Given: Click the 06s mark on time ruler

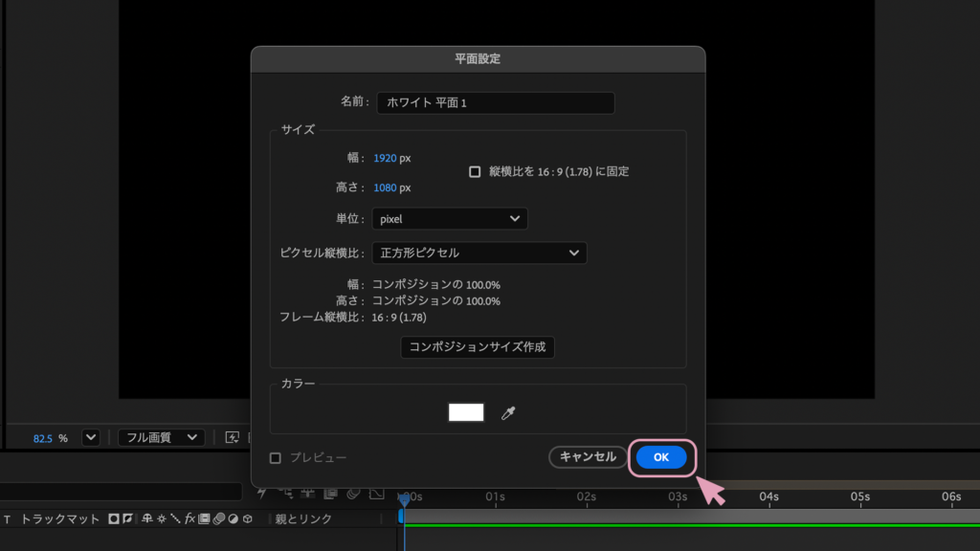Looking at the screenshot, I should (951, 496).
